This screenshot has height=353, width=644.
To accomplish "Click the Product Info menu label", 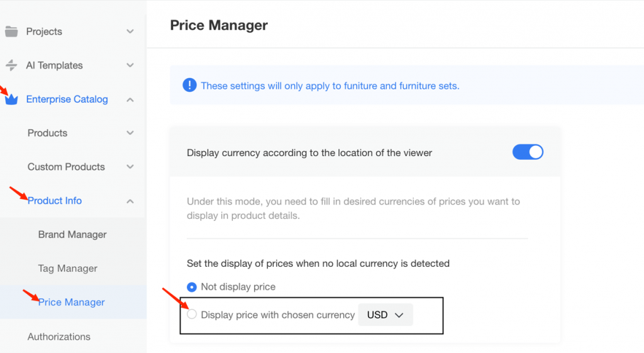I will coord(55,201).
